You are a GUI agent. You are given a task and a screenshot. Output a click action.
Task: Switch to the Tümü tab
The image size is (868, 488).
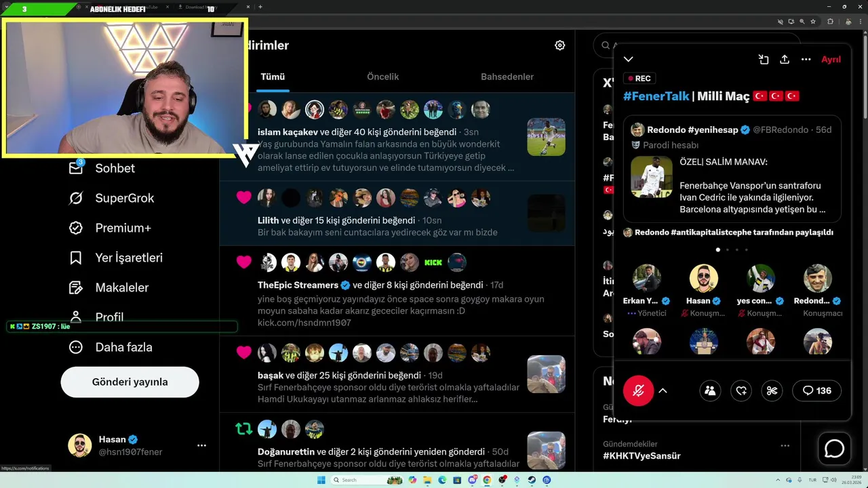click(x=273, y=77)
